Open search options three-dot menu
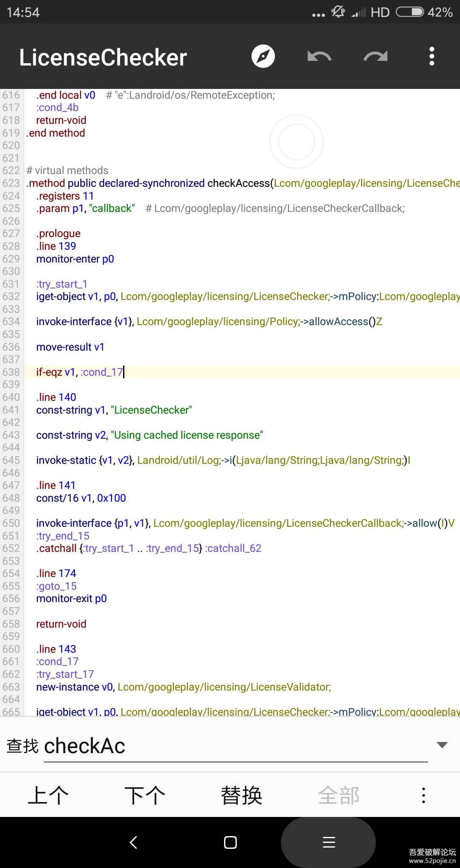460x868 pixels. coord(423,795)
